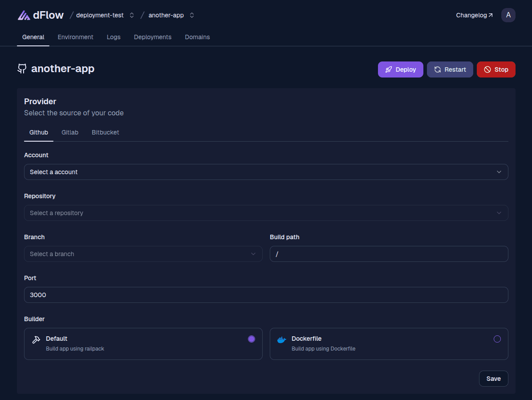Click the hammer icon on Default builder
Screen dimensions: 532x400
[36, 340]
